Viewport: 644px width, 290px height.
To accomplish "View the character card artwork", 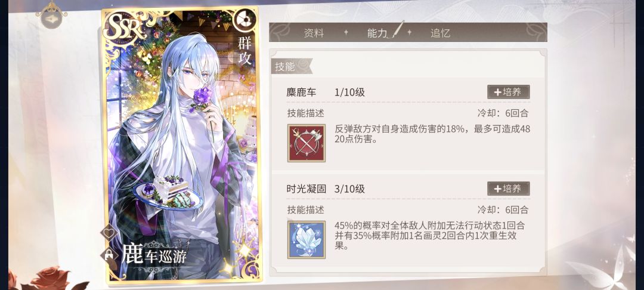I will tap(181, 144).
